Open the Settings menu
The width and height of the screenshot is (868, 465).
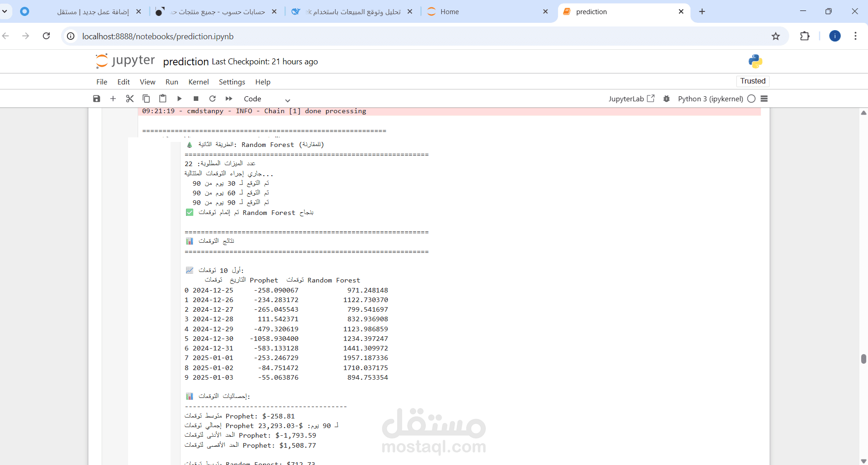(232, 82)
